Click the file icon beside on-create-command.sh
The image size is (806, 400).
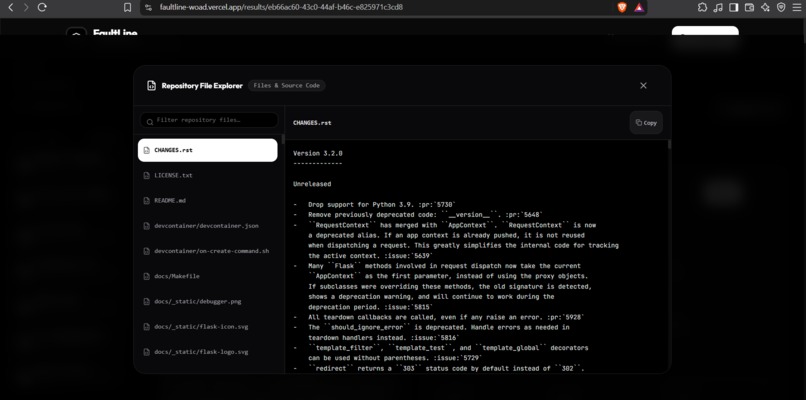[x=146, y=251]
